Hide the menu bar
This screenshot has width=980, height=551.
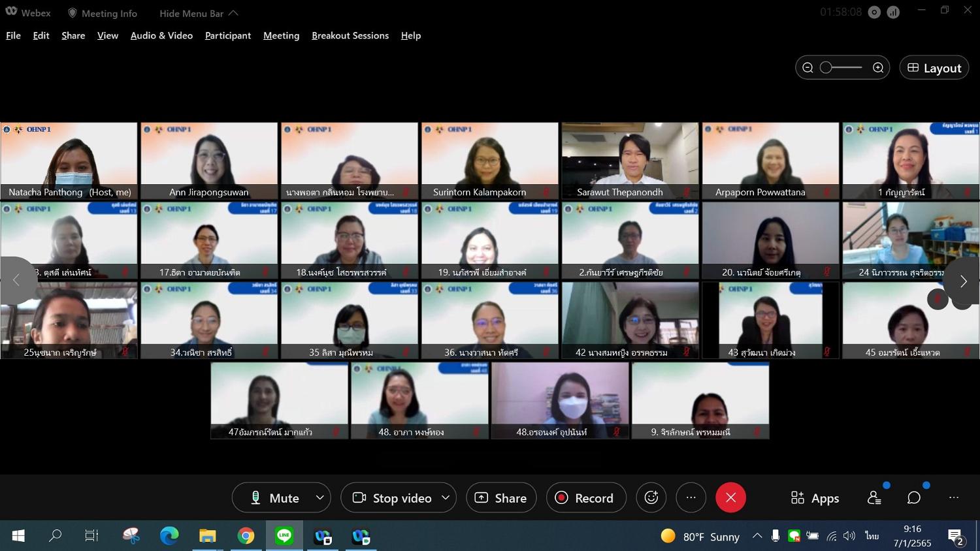click(199, 13)
